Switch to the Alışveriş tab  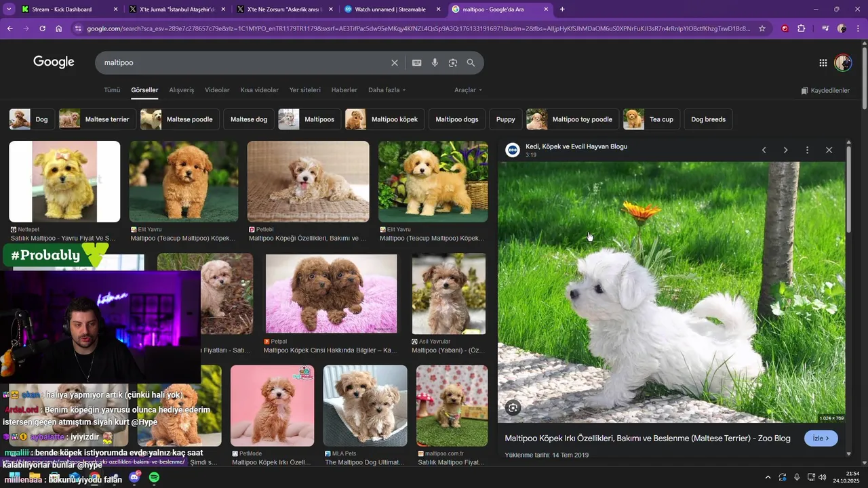point(182,90)
